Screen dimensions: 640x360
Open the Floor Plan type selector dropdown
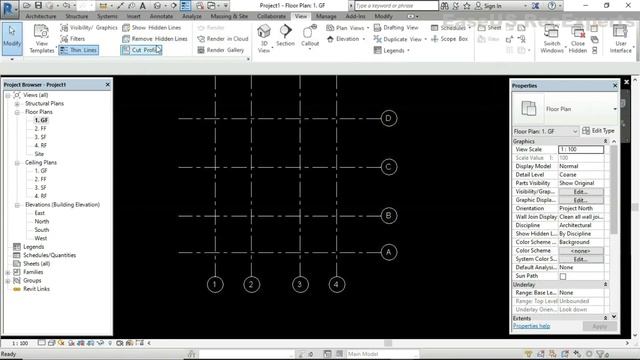pyautogui.click(x=614, y=109)
